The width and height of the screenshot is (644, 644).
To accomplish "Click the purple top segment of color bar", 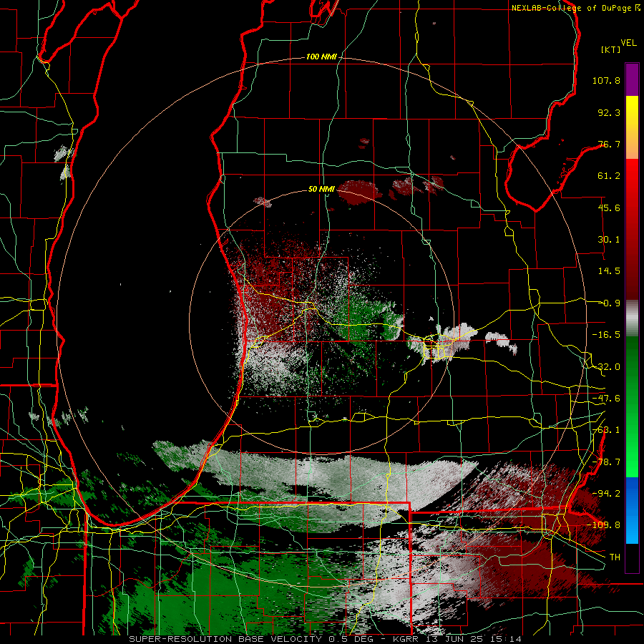I will tap(632, 79).
